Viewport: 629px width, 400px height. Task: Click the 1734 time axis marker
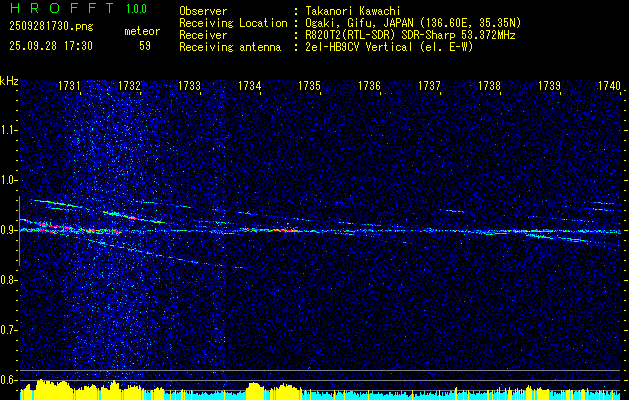click(x=250, y=85)
